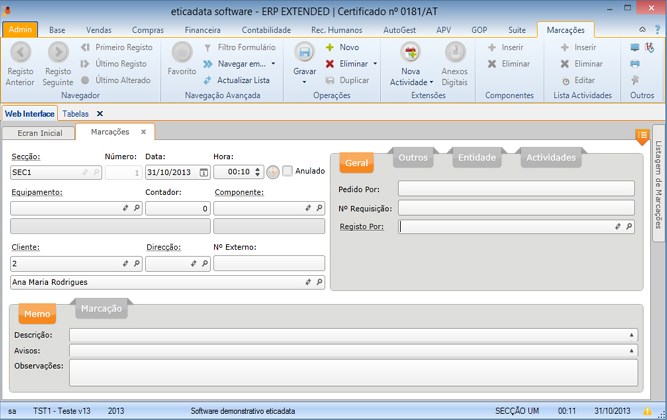
Task: Click Actualizar Lista refresh icon
Action: click(x=207, y=79)
